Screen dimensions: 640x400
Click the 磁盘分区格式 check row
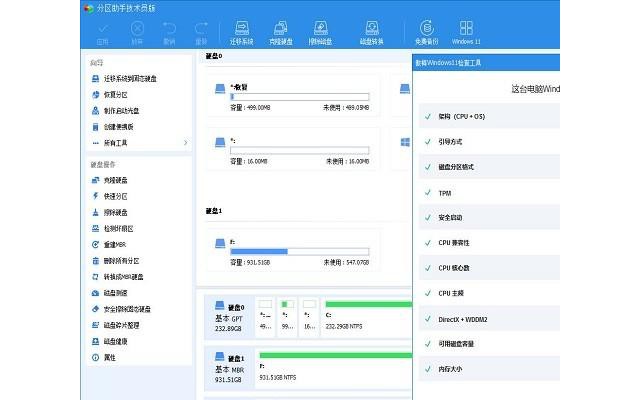pos(489,167)
